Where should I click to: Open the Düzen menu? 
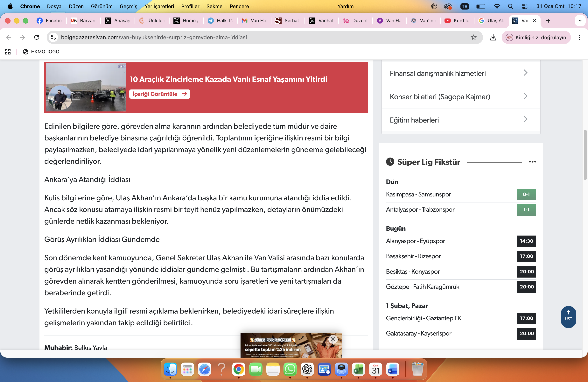point(76,6)
